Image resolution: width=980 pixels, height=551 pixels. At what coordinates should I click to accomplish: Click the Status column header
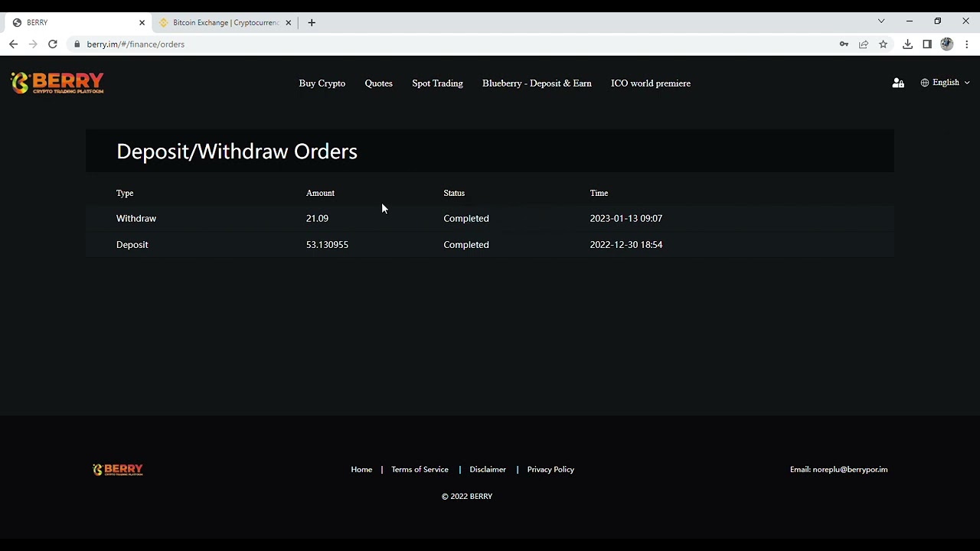[x=454, y=193]
